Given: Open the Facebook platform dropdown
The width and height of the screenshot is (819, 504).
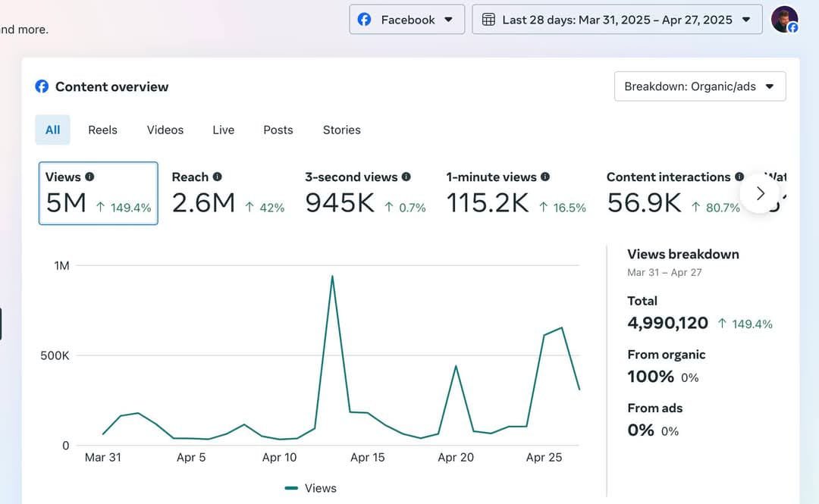Looking at the screenshot, I should pos(406,20).
